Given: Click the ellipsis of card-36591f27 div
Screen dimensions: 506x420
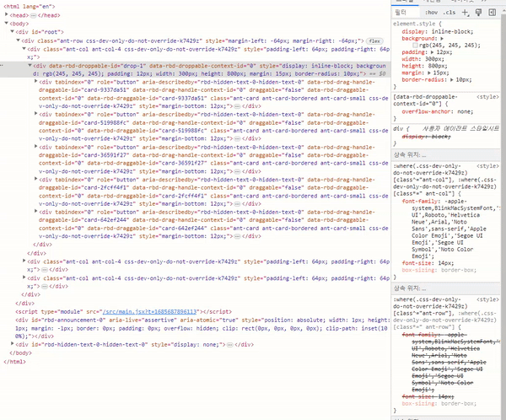Looking at the screenshot, I should coord(237,171).
